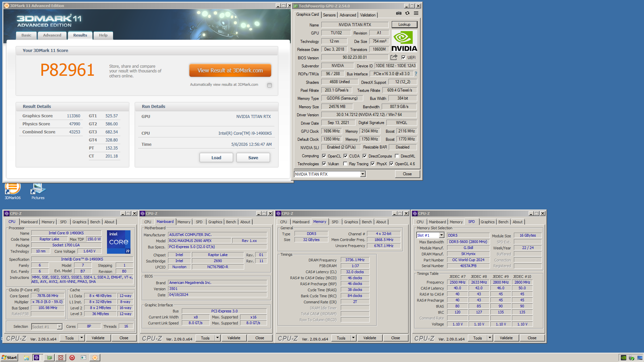Expand Tools arrow in CPU-Z CPU window
644x362 pixels.
pyautogui.click(x=82, y=338)
